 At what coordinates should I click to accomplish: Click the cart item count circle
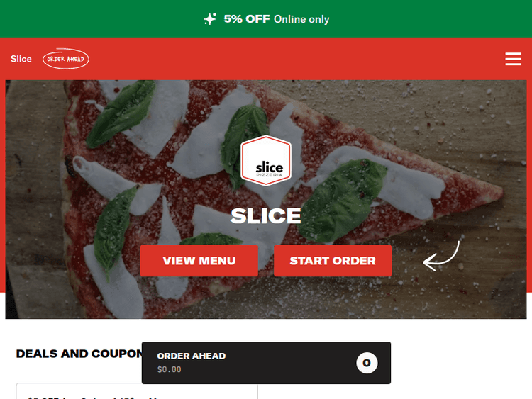pyautogui.click(x=367, y=363)
